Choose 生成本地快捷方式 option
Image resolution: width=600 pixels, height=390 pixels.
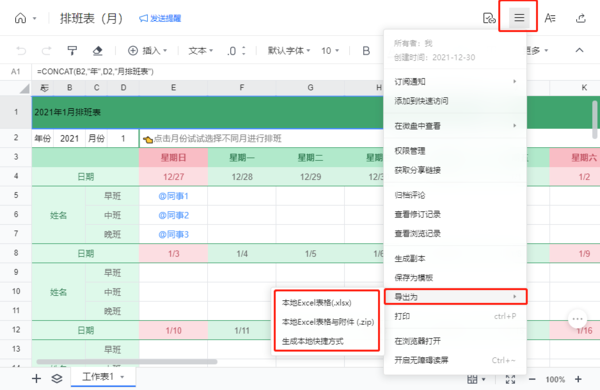pos(327,341)
